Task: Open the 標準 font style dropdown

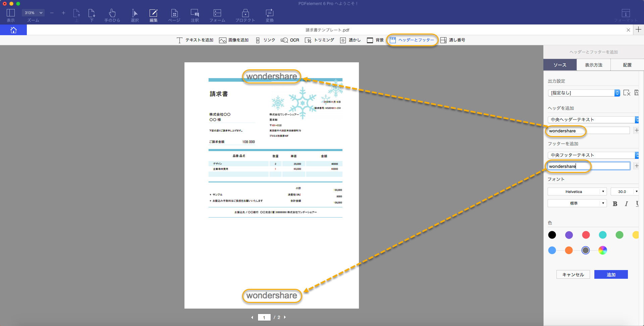Action: tap(577, 203)
